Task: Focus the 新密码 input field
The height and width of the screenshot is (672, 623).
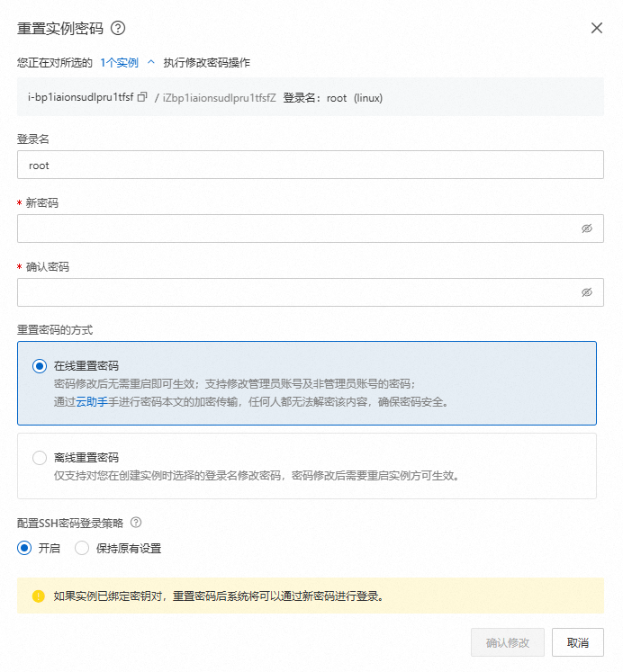Action: click(297, 228)
